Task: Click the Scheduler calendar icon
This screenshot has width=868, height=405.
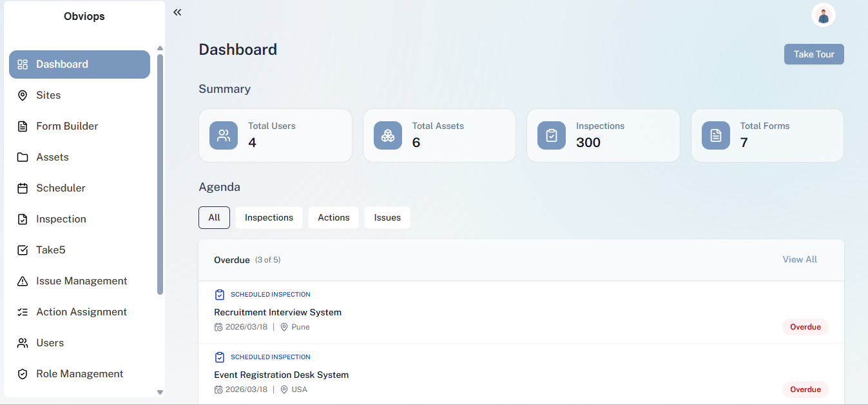Action: [x=23, y=188]
